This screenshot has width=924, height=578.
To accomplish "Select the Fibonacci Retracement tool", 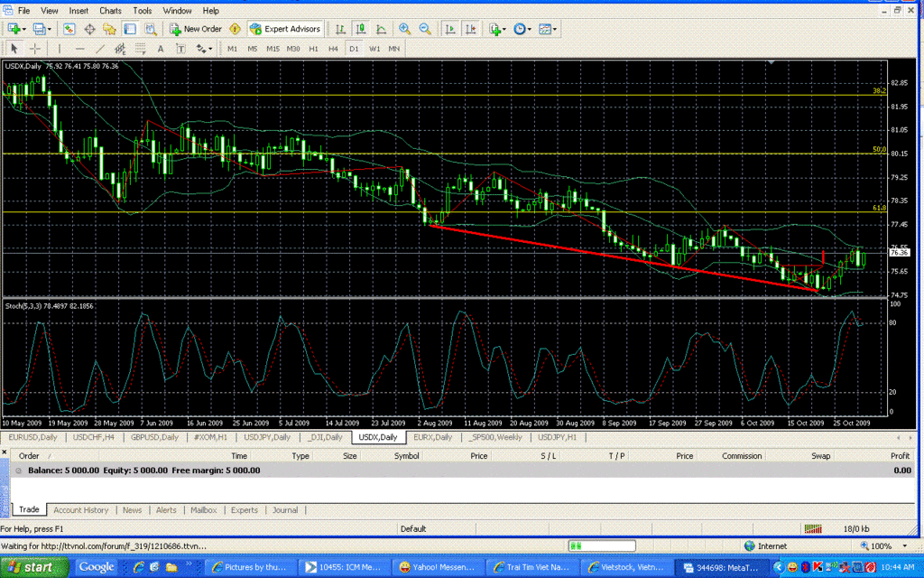I will (x=140, y=49).
